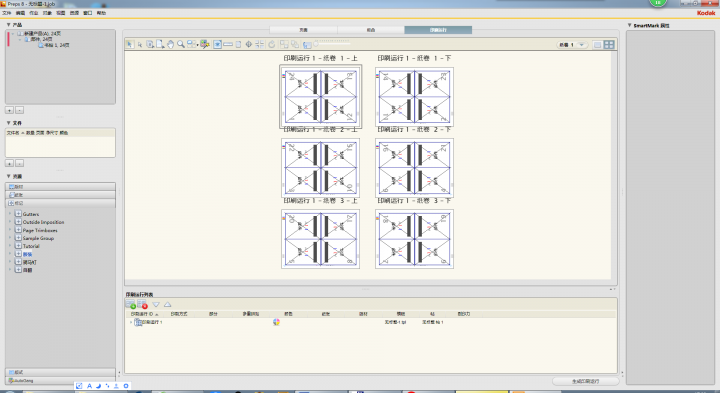Select the arrow selection tool
The width and height of the screenshot is (720, 393).
click(129, 45)
